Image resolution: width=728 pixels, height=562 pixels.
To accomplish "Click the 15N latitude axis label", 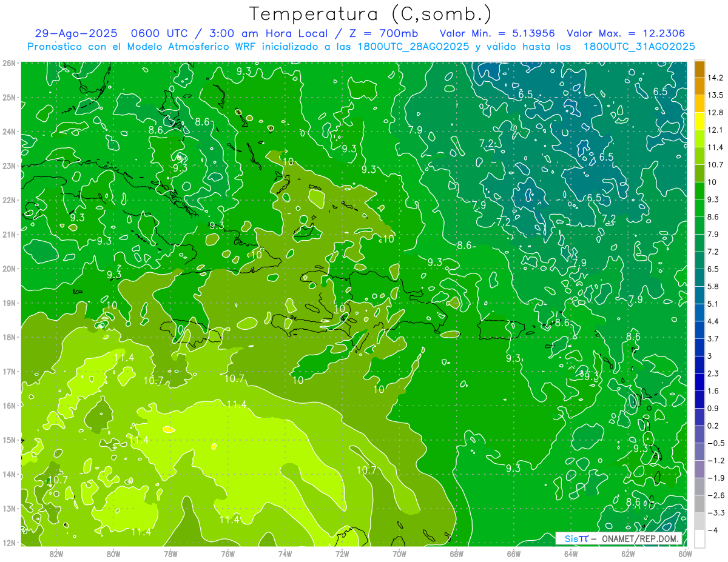I will point(8,440).
